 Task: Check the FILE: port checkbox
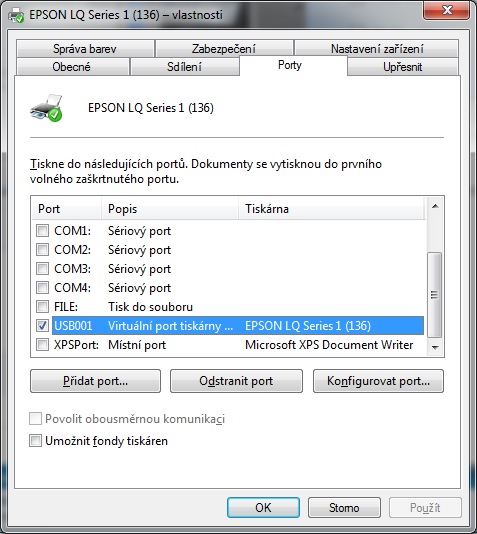(42, 307)
